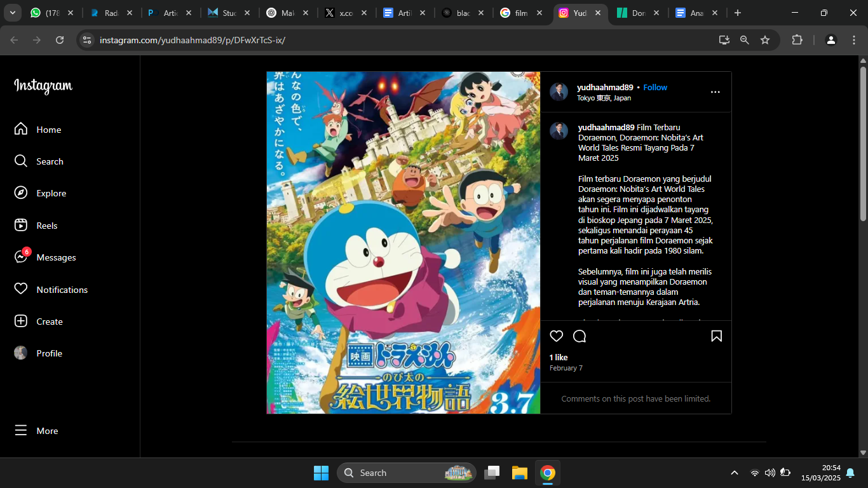
Task: Open yudhaahmad89 username in caption
Action: click(x=606, y=127)
